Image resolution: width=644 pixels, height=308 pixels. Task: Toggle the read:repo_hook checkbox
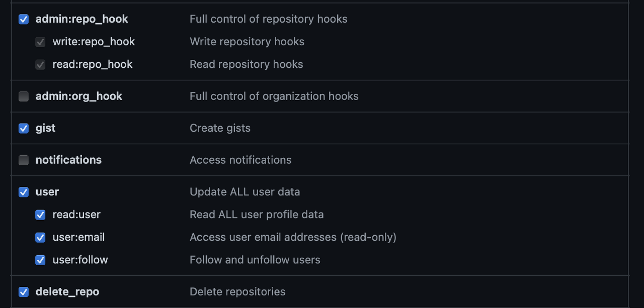point(40,65)
